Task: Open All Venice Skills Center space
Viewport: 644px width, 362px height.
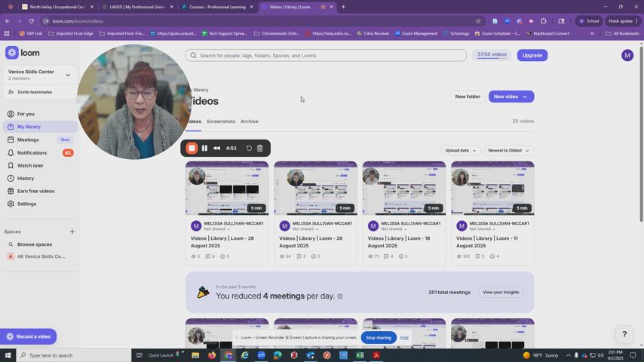Action: point(40,256)
